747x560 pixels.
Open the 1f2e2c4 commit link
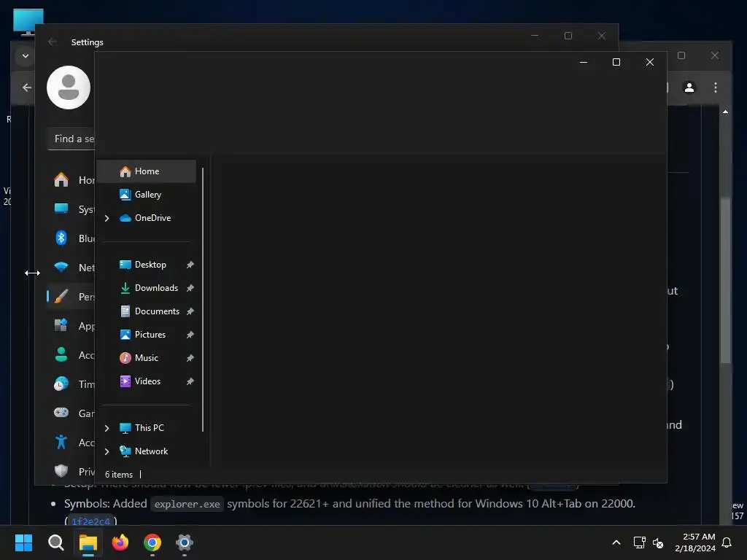click(x=91, y=521)
